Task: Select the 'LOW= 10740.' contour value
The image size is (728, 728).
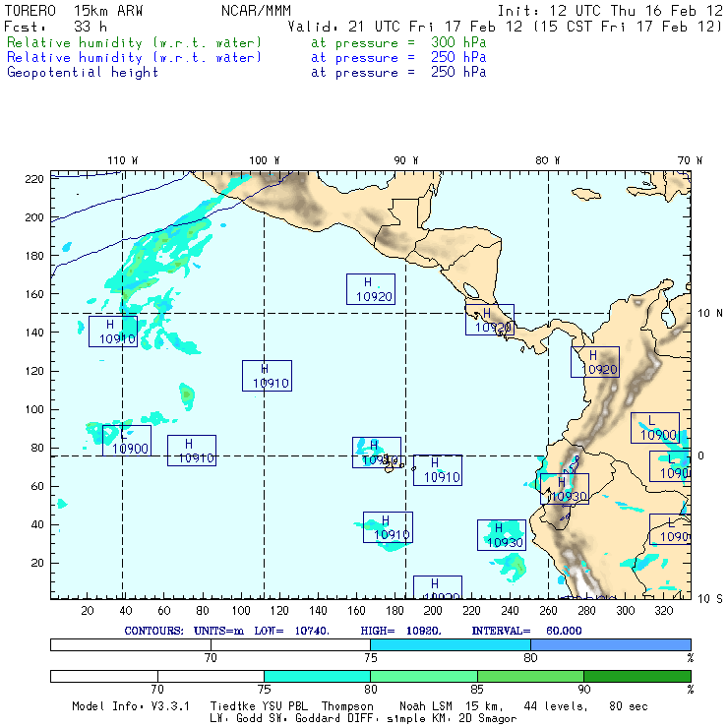Action: (x=291, y=631)
